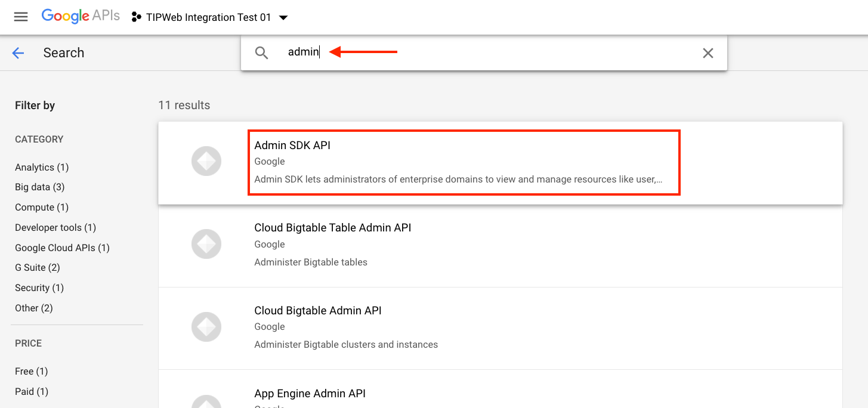Screen dimensions: 868x408
Task: Filter by G Suite (2) category
Action: point(38,267)
